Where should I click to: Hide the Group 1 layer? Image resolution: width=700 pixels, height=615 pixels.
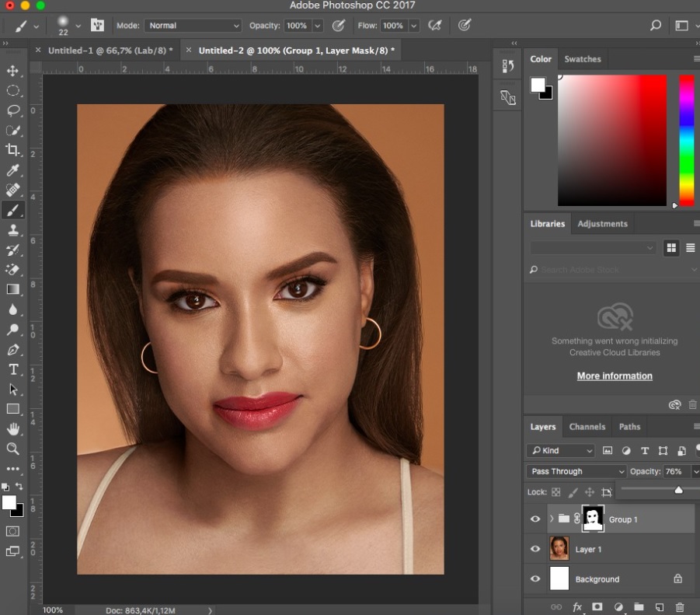point(535,519)
